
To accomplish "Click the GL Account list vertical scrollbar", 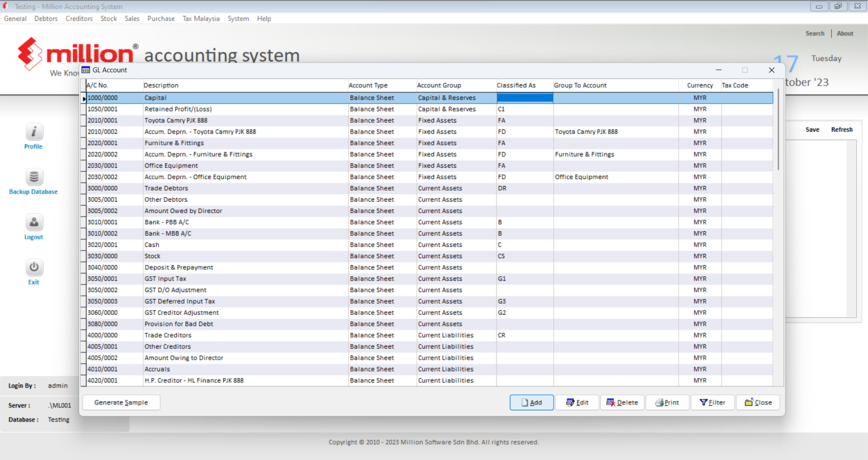I will [x=778, y=130].
